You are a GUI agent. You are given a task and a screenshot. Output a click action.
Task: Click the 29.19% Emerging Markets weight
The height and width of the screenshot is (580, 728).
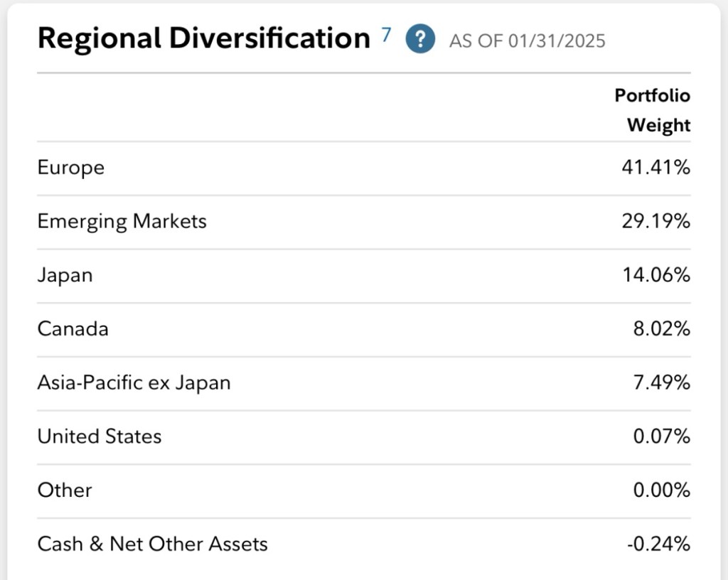655,221
